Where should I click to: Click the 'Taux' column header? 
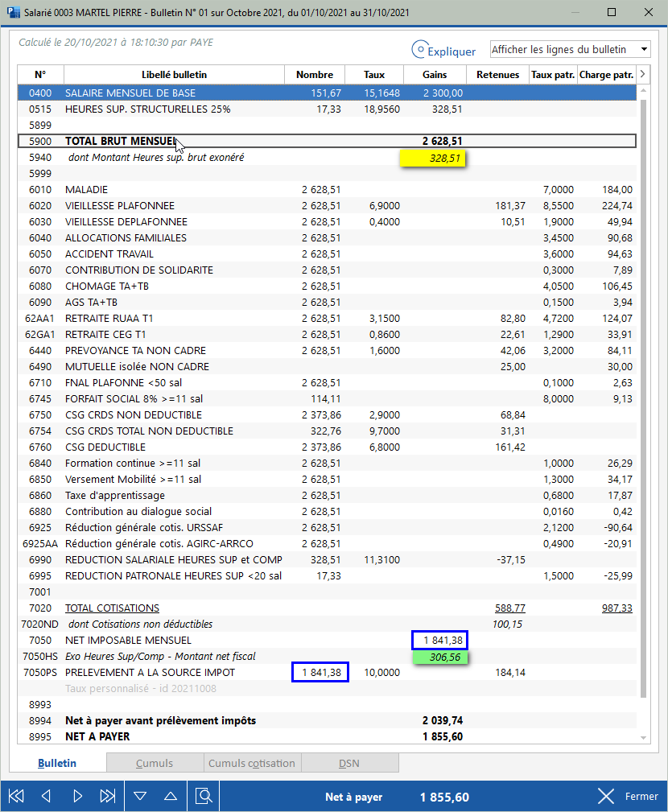click(374, 75)
